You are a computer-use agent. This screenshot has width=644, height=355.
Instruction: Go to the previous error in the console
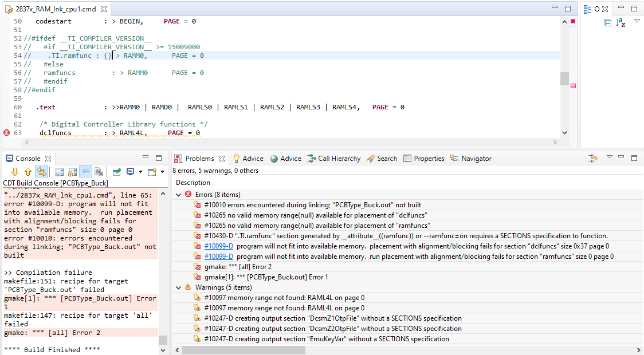28,172
